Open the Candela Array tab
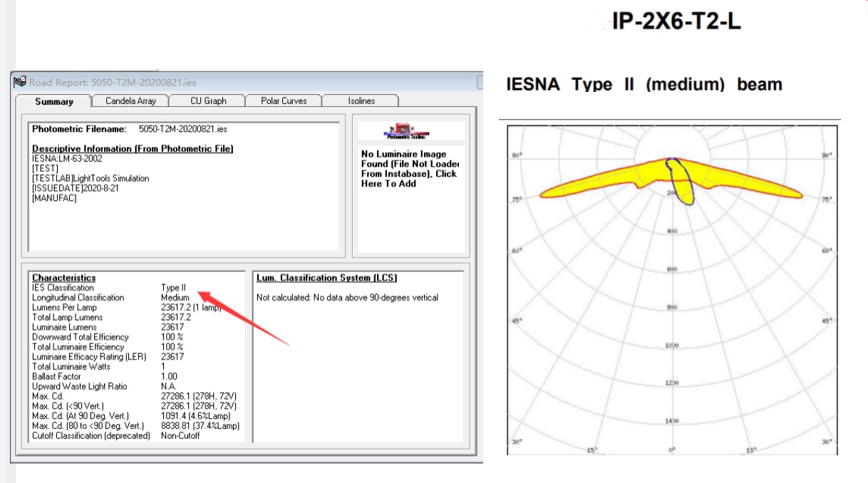Screen dimensions: 868x483 point(130,101)
